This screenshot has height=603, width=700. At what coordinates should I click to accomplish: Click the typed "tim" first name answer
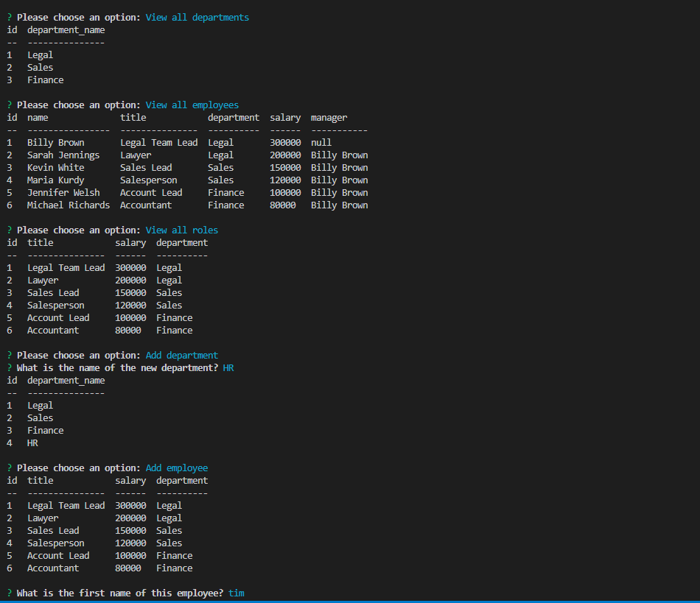click(x=237, y=593)
